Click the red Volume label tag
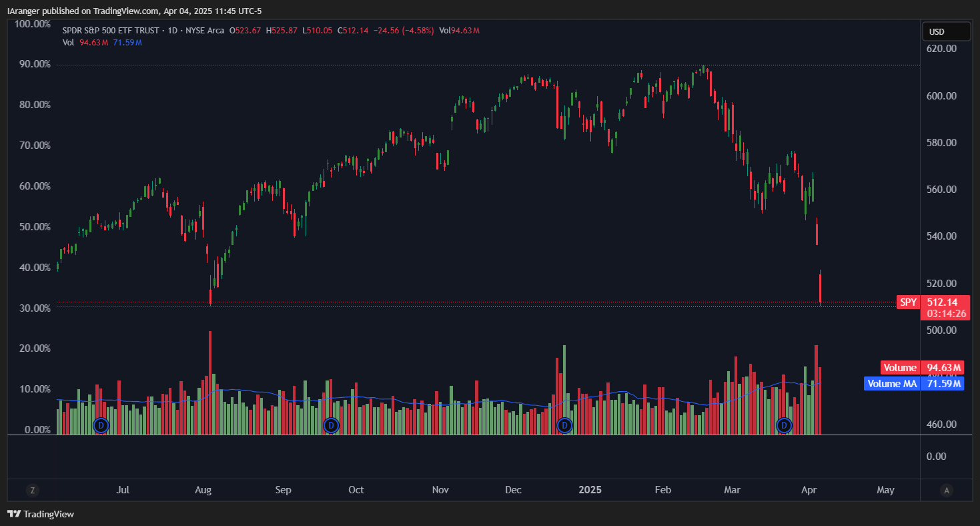This screenshot has width=980, height=526. [x=899, y=368]
